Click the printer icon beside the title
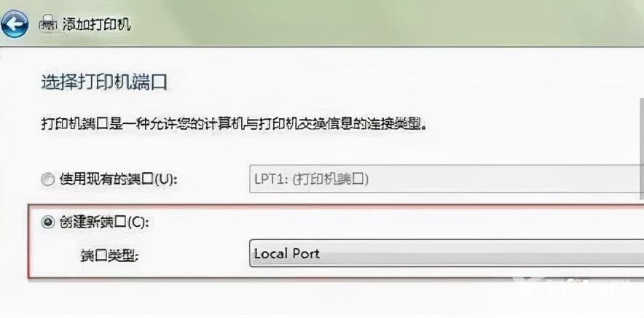This screenshot has height=318, width=644. (x=48, y=24)
